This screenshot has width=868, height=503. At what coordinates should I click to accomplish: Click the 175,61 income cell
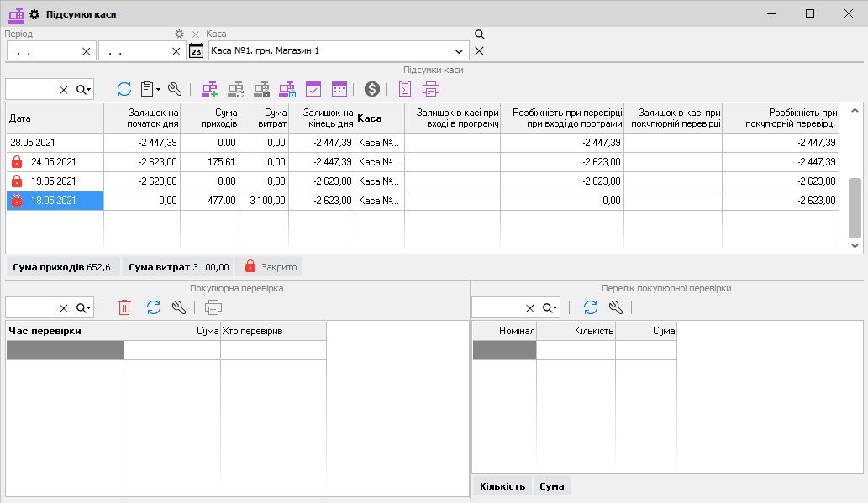click(210, 162)
